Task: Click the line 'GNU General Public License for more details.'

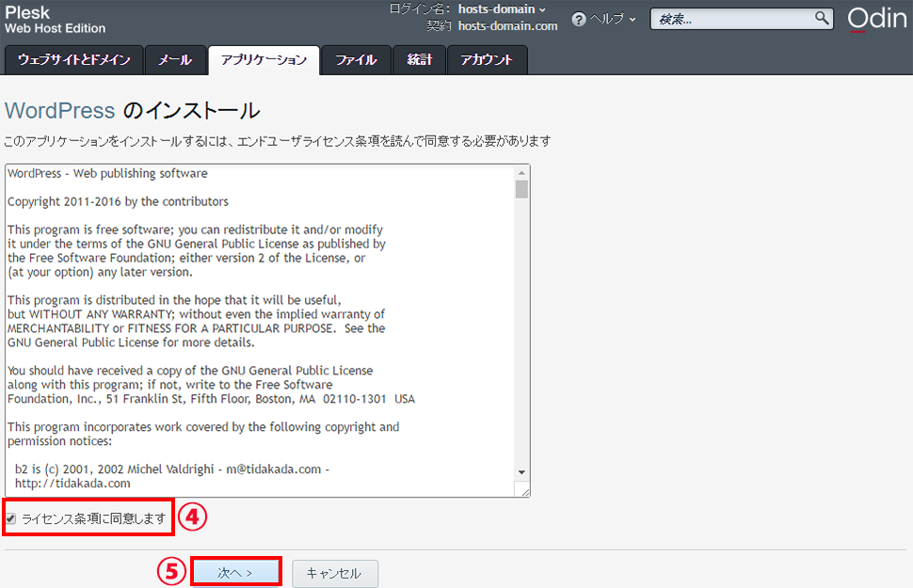Action: pyautogui.click(x=131, y=342)
